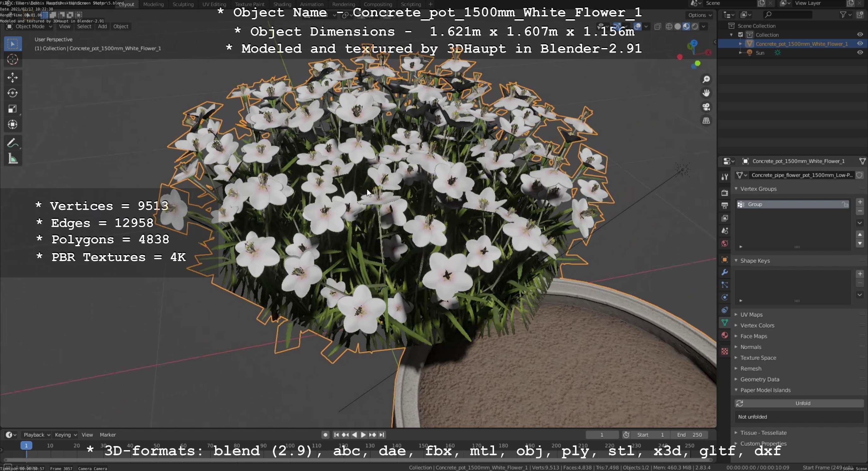Open the Render properties tab
868x471 pixels.
click(725, 193)
